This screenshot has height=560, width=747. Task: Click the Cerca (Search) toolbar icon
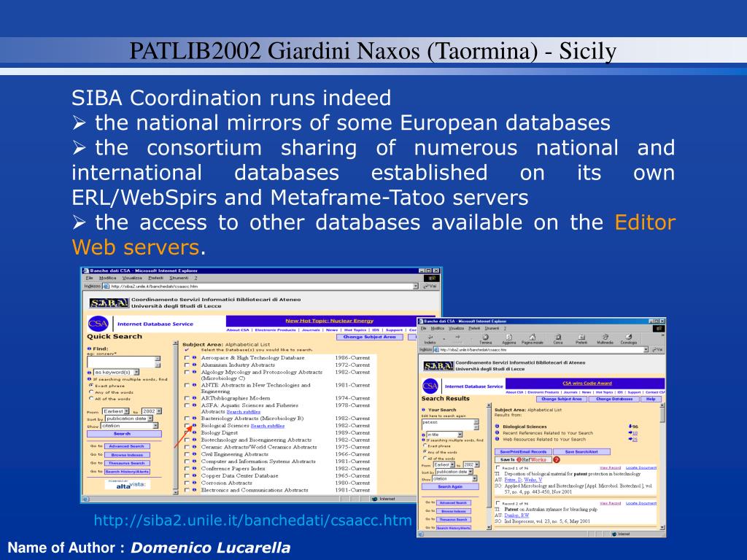pyautogui.click(x=558, y=338)
